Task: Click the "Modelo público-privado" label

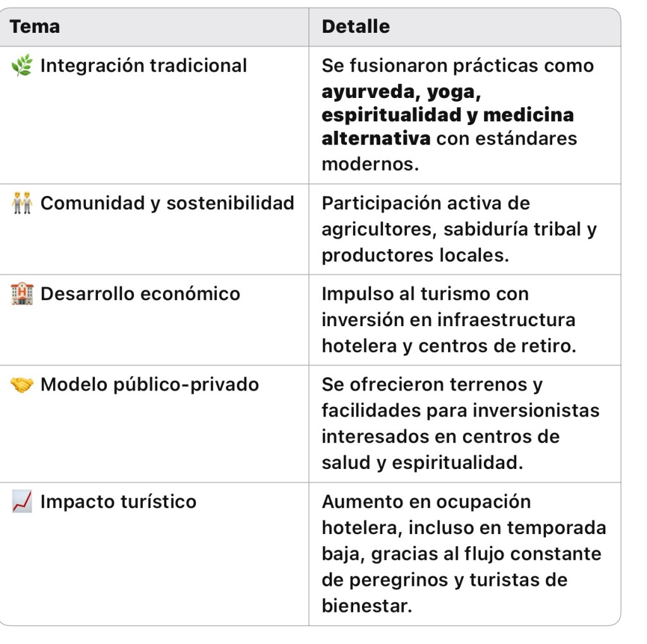Action: (x=150, y=385)
